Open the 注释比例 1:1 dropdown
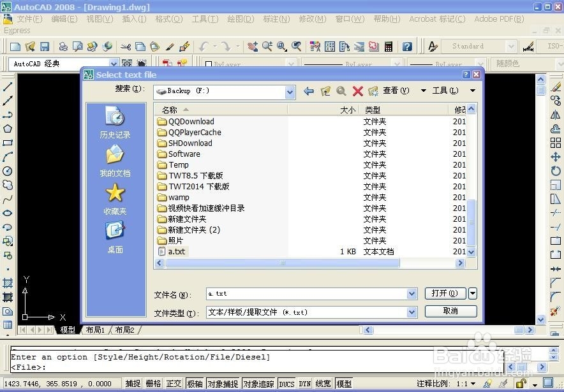 pos(473,384)
